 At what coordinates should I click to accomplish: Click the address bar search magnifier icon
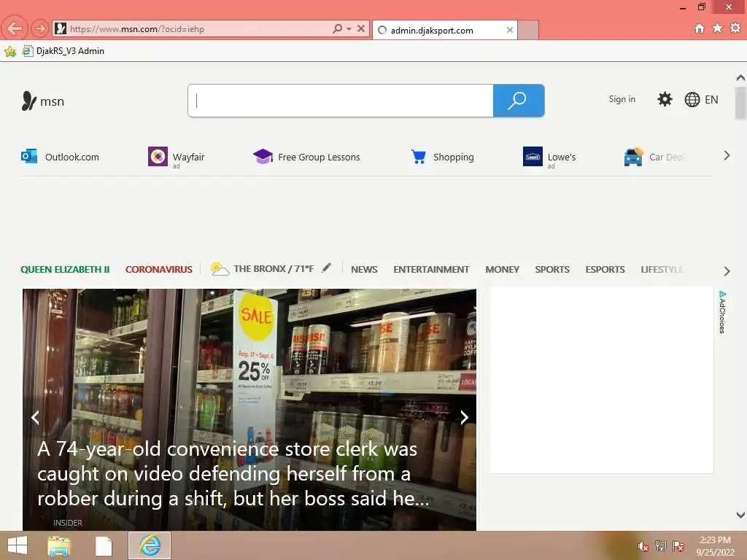tap(337, 28)
